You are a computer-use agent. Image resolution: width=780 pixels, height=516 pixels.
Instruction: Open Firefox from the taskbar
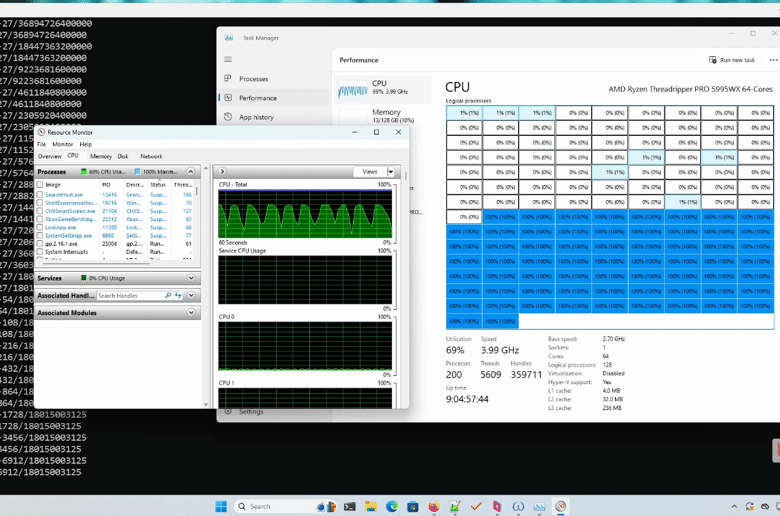[434, 507]
